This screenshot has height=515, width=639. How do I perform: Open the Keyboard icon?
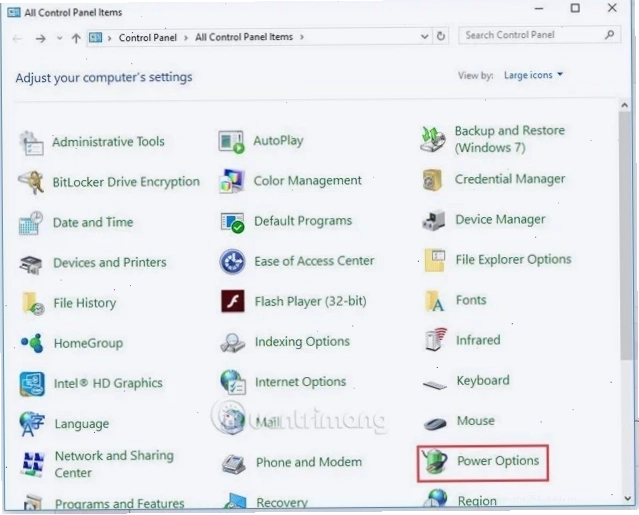(435, 384)
